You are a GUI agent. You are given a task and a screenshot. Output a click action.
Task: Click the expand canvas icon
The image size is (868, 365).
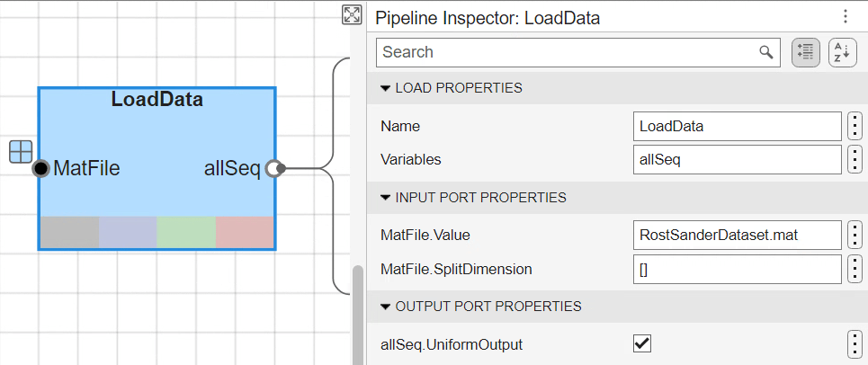[351, 14]
